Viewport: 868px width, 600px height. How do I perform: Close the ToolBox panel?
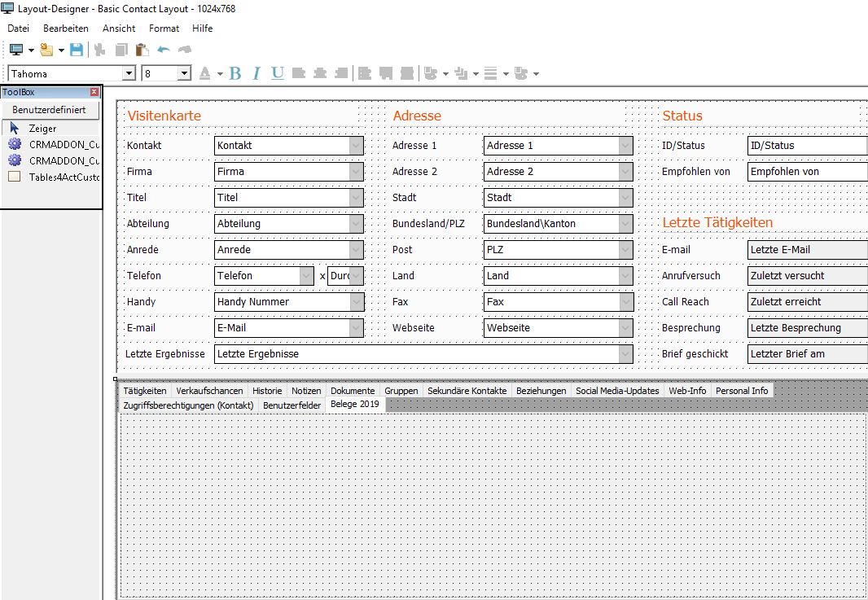94,92
